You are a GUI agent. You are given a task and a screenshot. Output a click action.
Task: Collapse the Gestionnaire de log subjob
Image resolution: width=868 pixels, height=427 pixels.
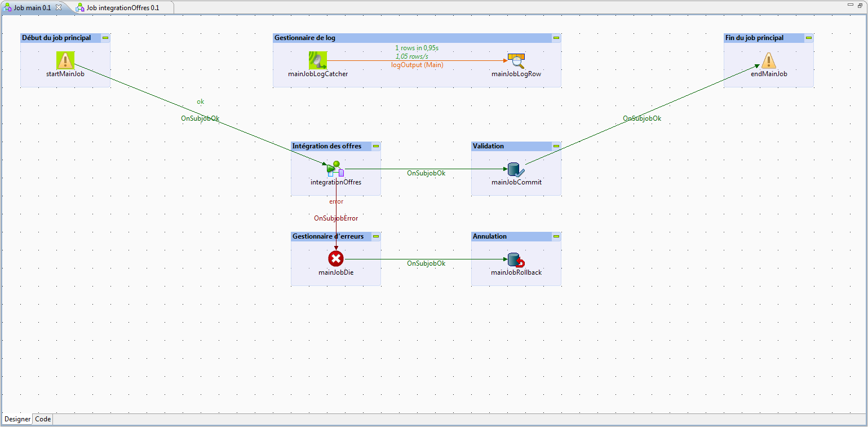click(556, 38)
